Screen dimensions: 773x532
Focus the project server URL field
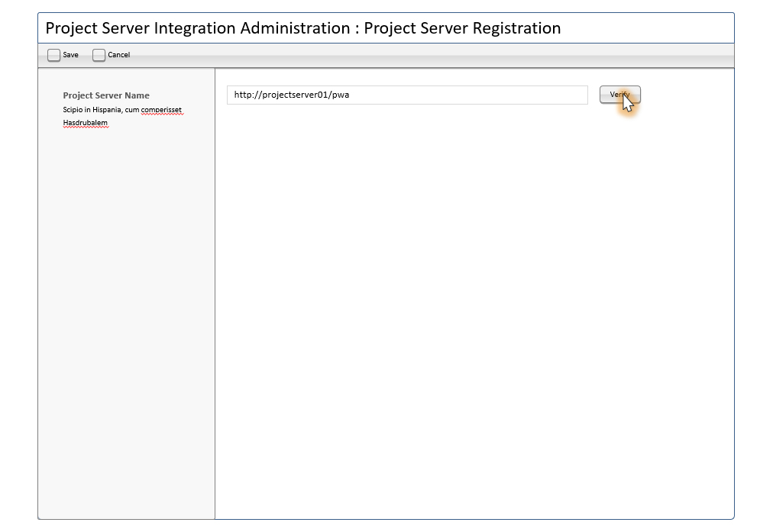click(458, 95)
